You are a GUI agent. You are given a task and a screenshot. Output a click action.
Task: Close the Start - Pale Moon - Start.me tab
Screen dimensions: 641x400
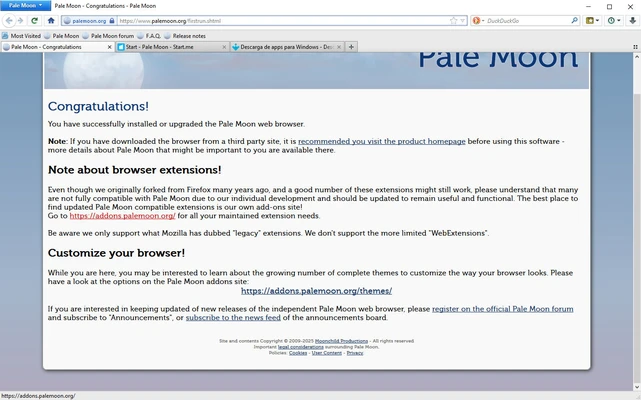(x=224, y=47)
